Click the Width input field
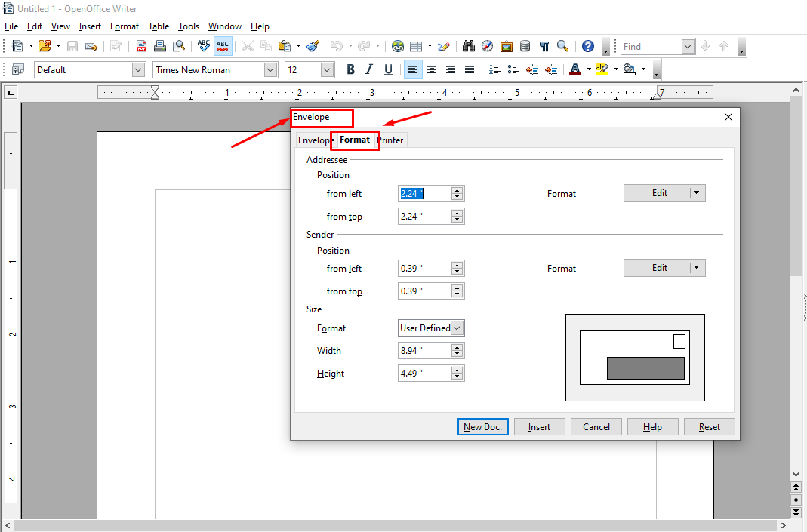807x532 pixels. (x=424, y=351)
